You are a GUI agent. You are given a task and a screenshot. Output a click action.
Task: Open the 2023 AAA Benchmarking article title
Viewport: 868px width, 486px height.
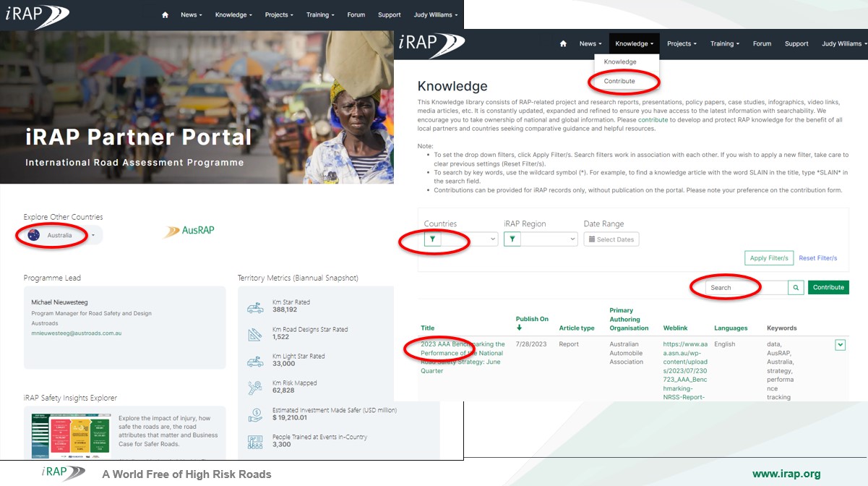[x=463, y=357]
